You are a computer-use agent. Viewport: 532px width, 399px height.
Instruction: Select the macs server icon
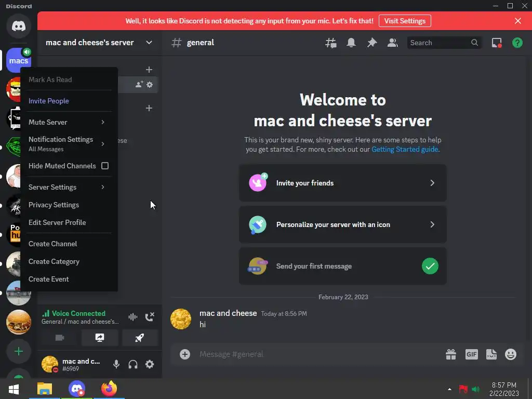click(19, 60)
